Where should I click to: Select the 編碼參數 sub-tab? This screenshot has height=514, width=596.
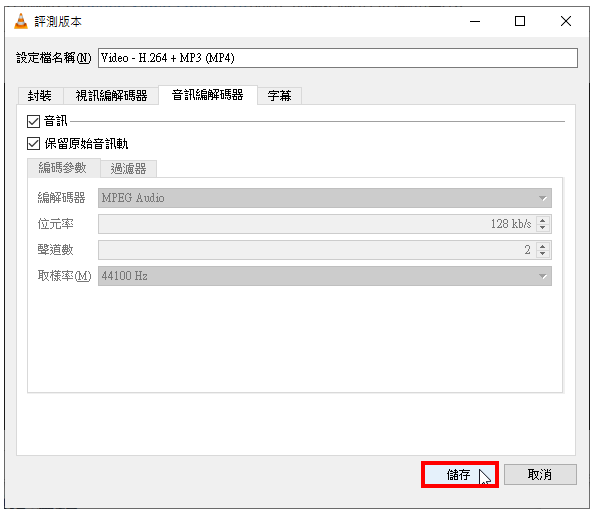(63, 168)
